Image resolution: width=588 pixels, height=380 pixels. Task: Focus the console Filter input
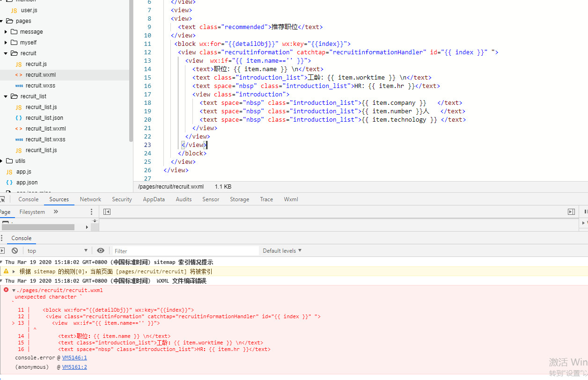[x=186, y=251]
